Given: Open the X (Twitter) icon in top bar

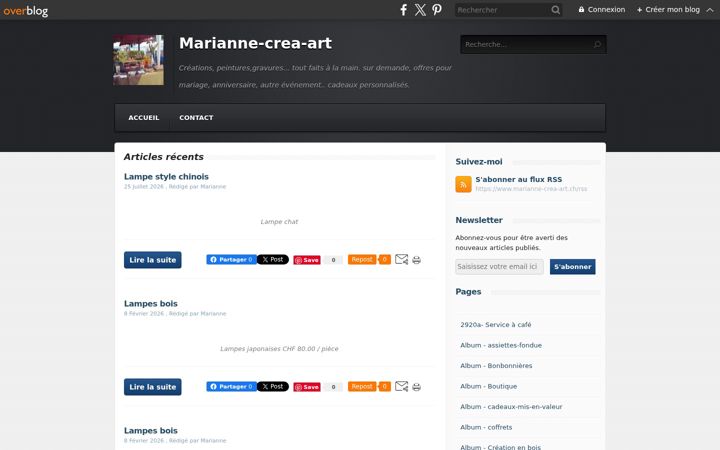Looking at the screenshot, I should tap(420, 10).
